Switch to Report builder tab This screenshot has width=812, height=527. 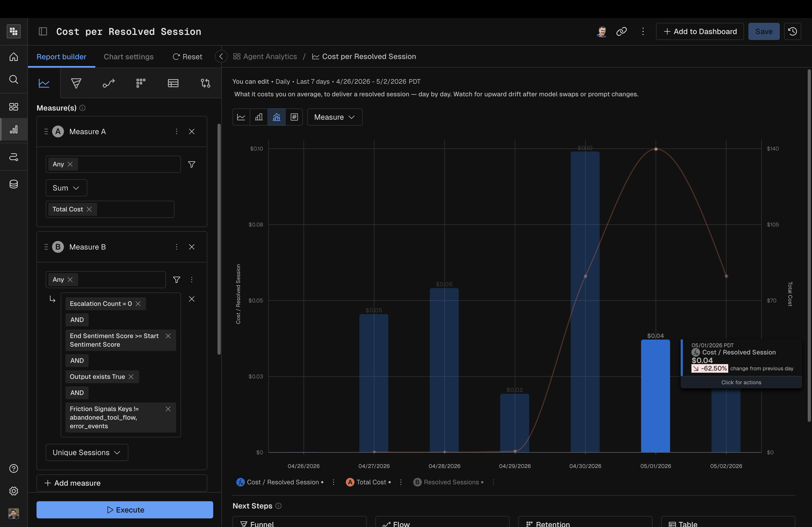click(x=61, y=57)
